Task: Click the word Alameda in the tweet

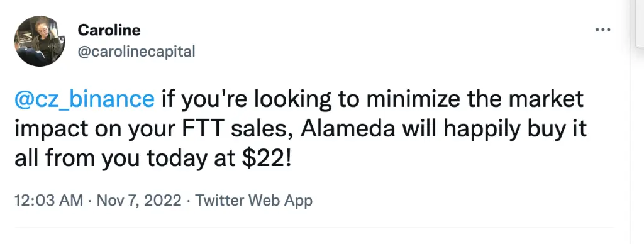Action: point(349,130)
